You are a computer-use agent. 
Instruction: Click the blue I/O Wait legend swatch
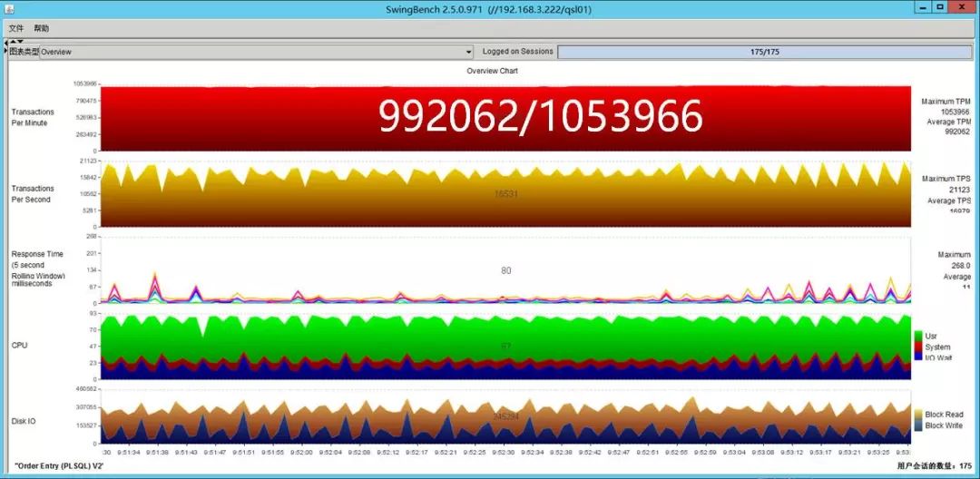[x=918, y=357]
